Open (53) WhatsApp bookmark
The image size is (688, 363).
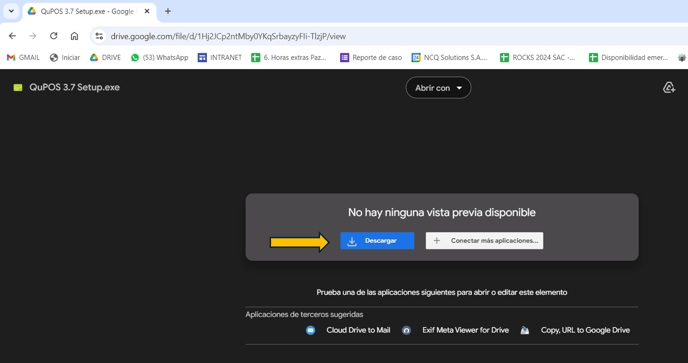click(x=160, y=58)
